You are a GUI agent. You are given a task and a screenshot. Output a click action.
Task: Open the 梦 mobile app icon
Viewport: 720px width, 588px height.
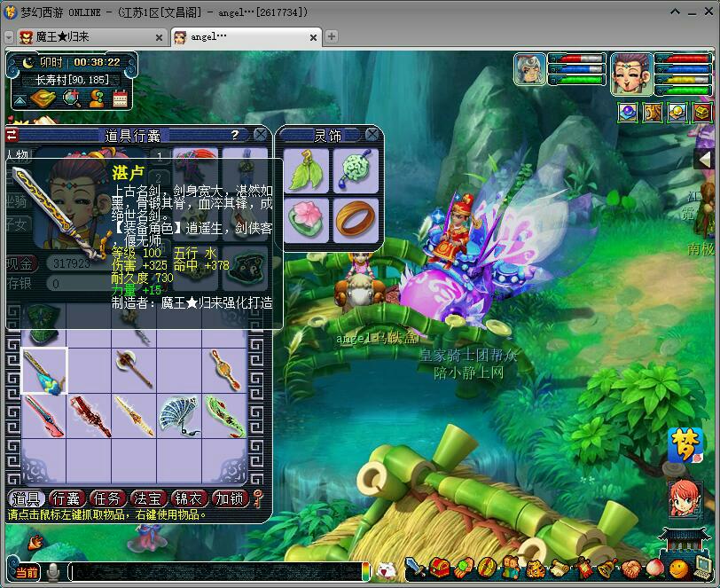pyautogui.click(x=685, y=444)
